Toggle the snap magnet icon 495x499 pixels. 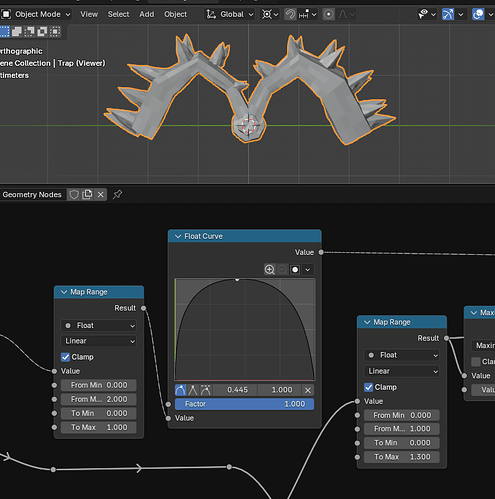tap(290, 14)
